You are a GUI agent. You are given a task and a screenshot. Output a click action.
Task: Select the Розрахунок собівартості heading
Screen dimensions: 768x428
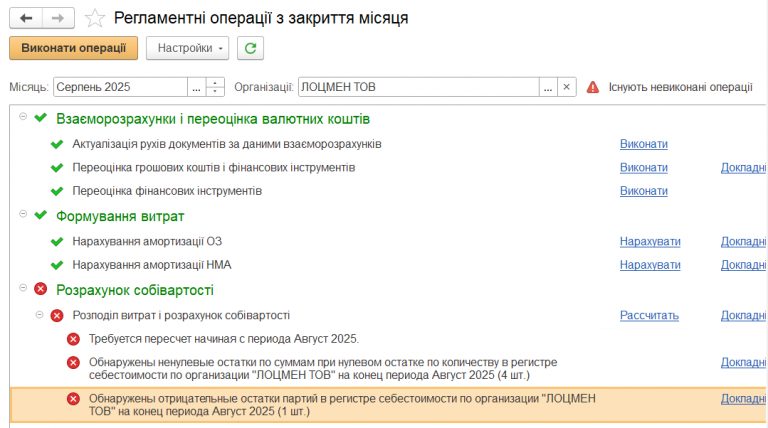(135, 290)
